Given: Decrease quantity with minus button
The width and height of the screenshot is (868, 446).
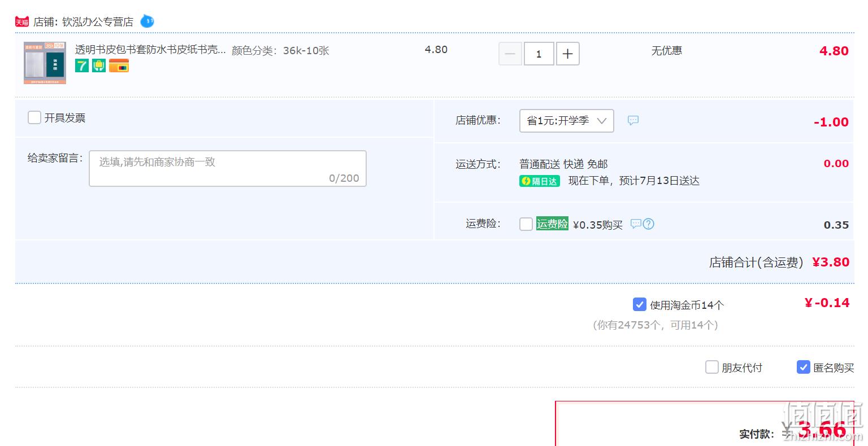Looking at the screenshot, I should (510, 54).
